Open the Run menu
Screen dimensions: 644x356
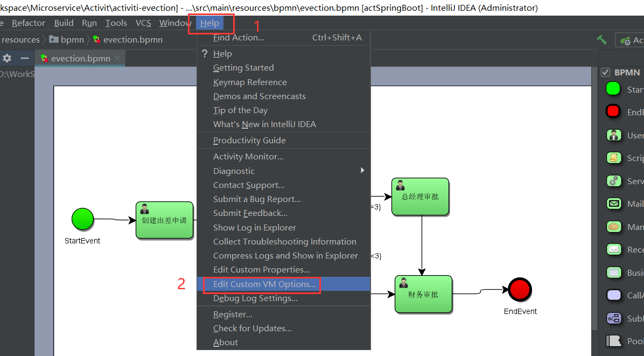pos(89,23)
